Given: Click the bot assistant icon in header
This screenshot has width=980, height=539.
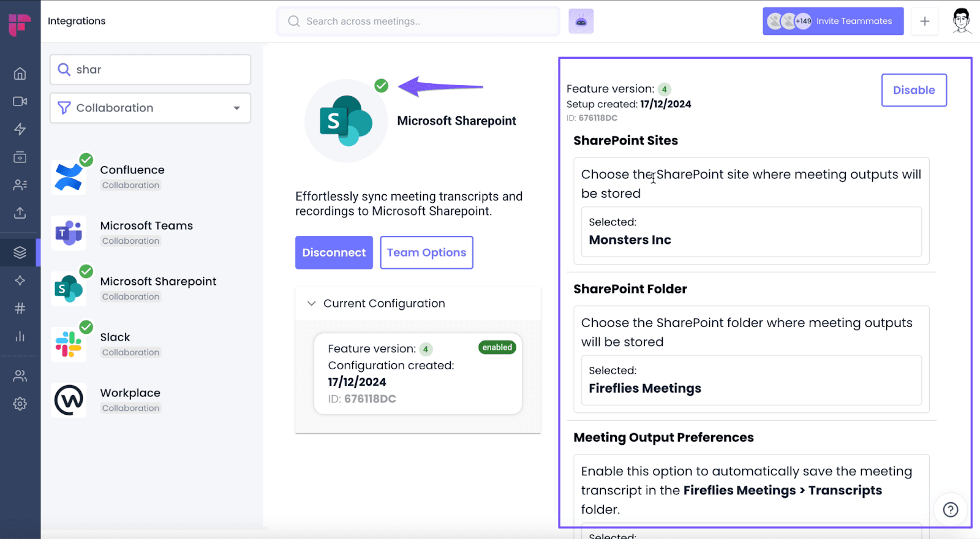Looking at the screenshot, I should point(581,21).
